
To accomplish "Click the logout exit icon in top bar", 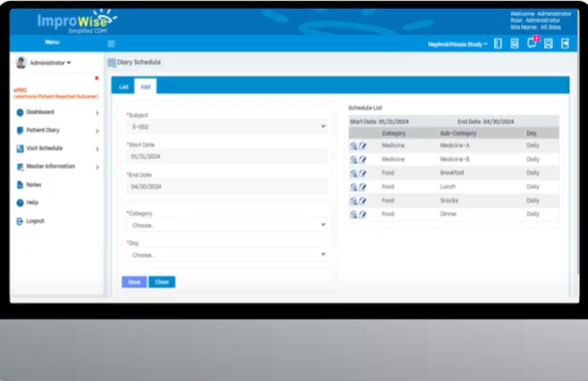I will [x=565, y=44].
